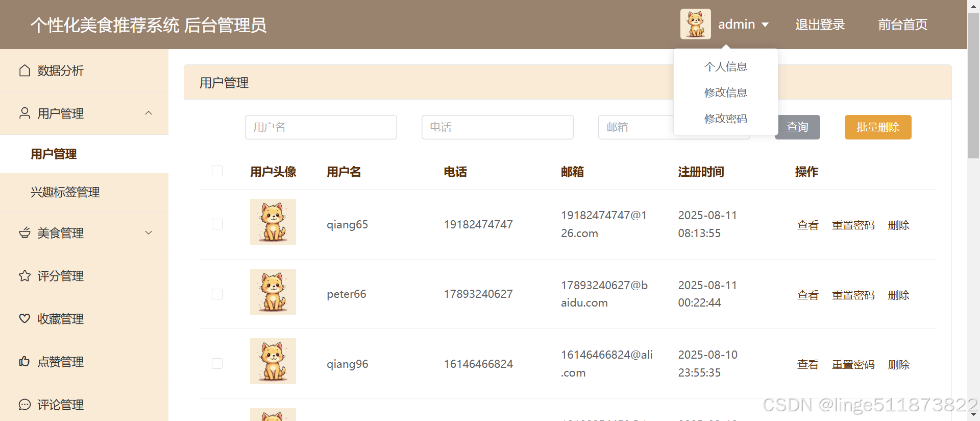Click the registration time 2025-08-11 08:13:55
This screenshot has width=980, height=421.
pos(707,224)
